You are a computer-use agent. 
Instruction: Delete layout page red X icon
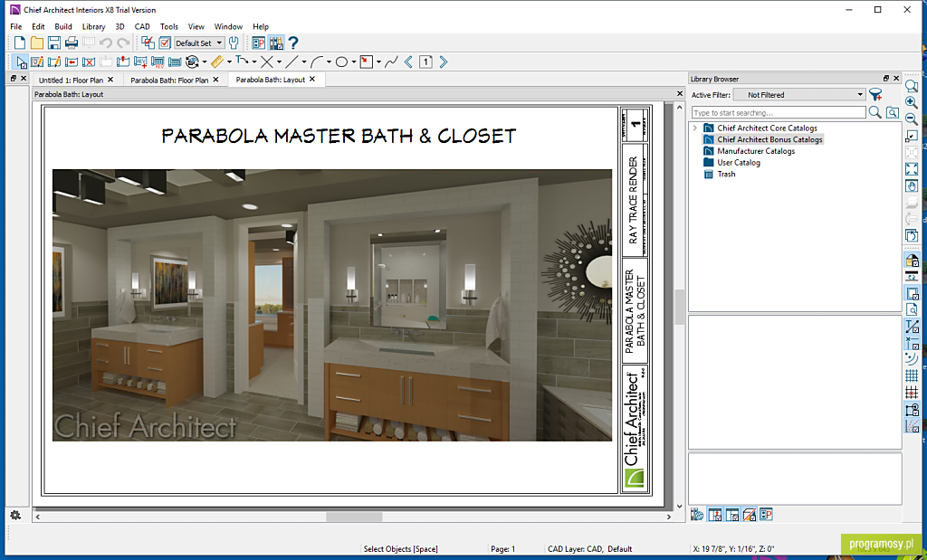89,62
